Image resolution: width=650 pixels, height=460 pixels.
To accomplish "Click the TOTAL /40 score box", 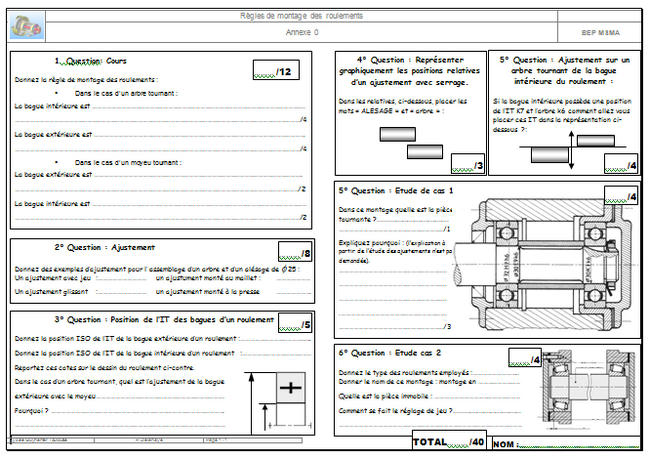I will pyautogui.click(x=450, y=442).
